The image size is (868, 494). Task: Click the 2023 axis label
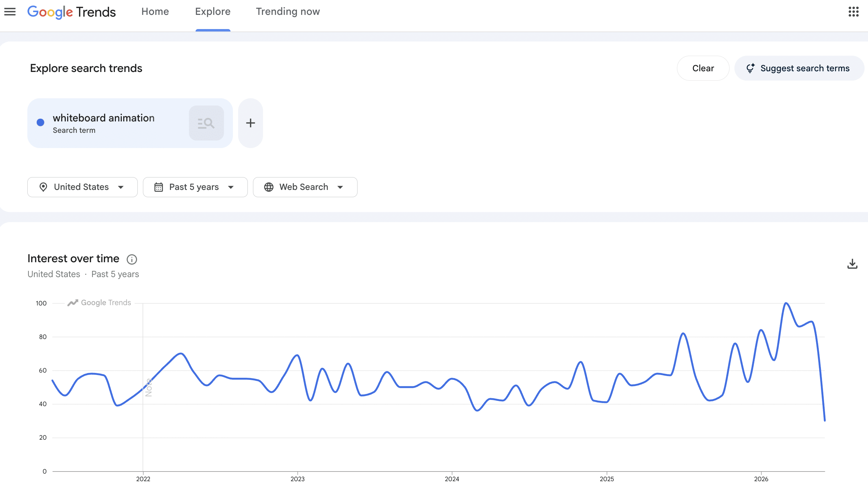297,479
